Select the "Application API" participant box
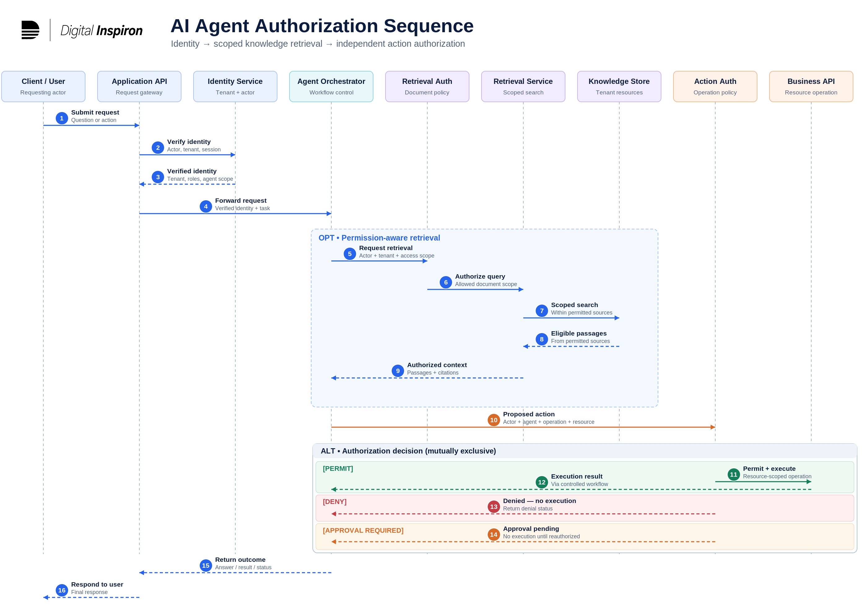This screenshot has width=867, height=616. tap(139, 86)
